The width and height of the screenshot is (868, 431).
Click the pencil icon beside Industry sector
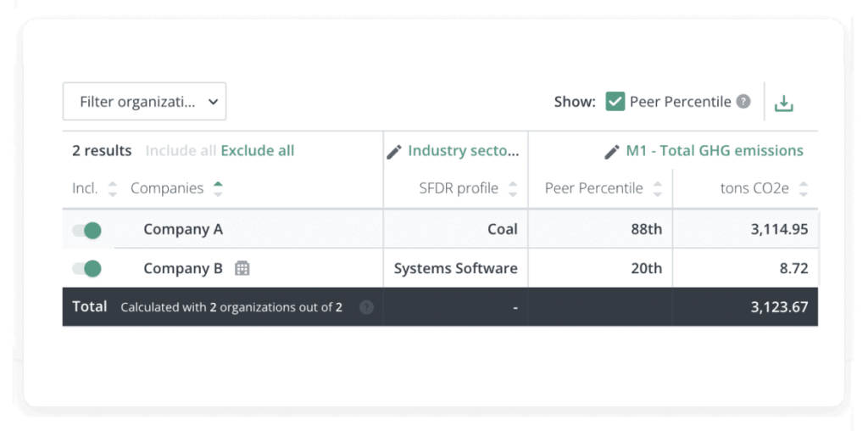click(393, 152)
